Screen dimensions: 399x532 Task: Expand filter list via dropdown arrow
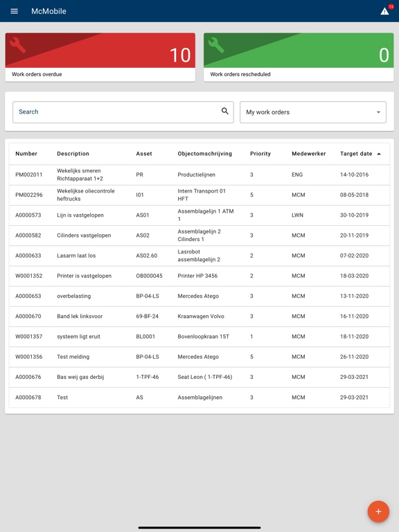coord(378,112)
